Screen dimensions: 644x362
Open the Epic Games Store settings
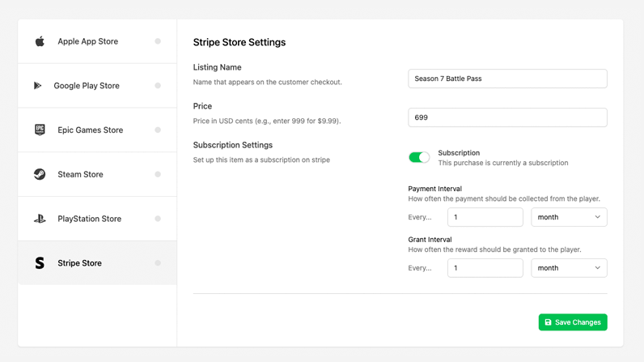pos(97,130)
